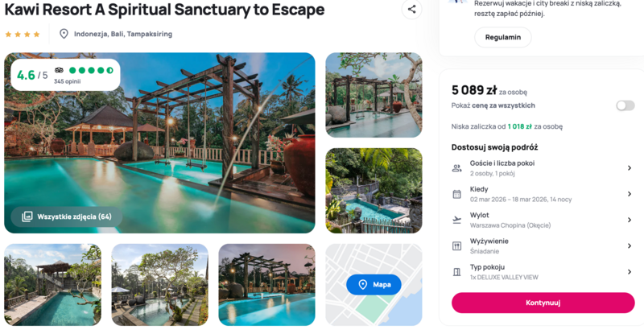The height and width of the screenshot is (334, 644).
Task: Click the calendar icon beside Kiedy
Action: (457, 194)
